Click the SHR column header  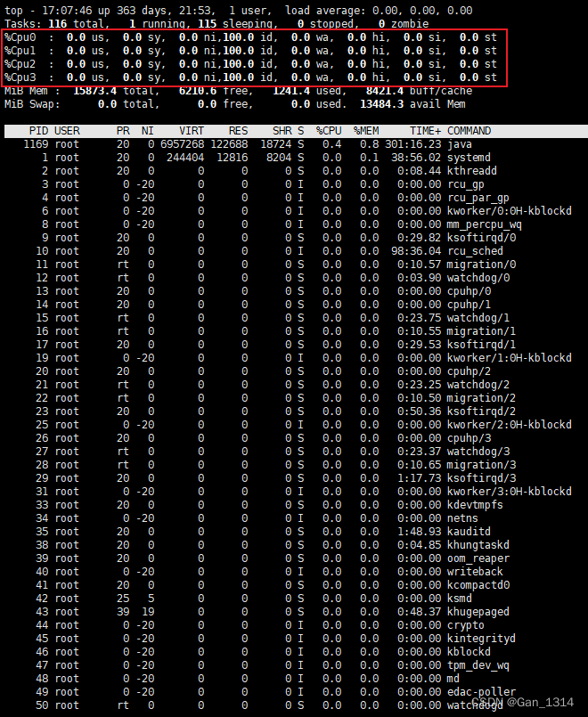[282, 131]
